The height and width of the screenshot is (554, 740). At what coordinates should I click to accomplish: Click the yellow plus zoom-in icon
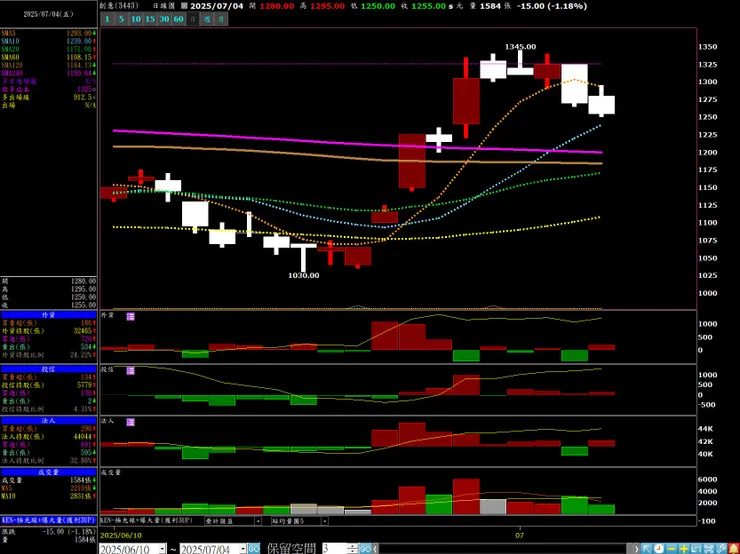684,549
